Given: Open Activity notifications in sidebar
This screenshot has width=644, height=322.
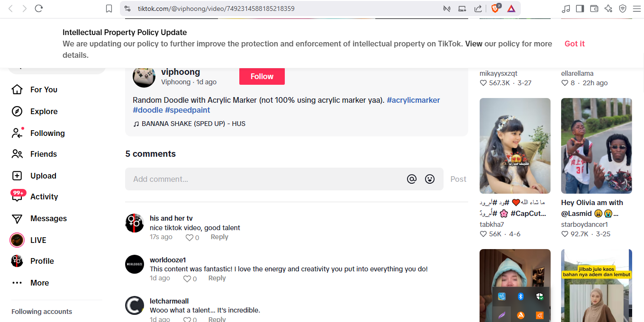Looking at the screenshot, I should pyautogui.click(x=44, y=197).
